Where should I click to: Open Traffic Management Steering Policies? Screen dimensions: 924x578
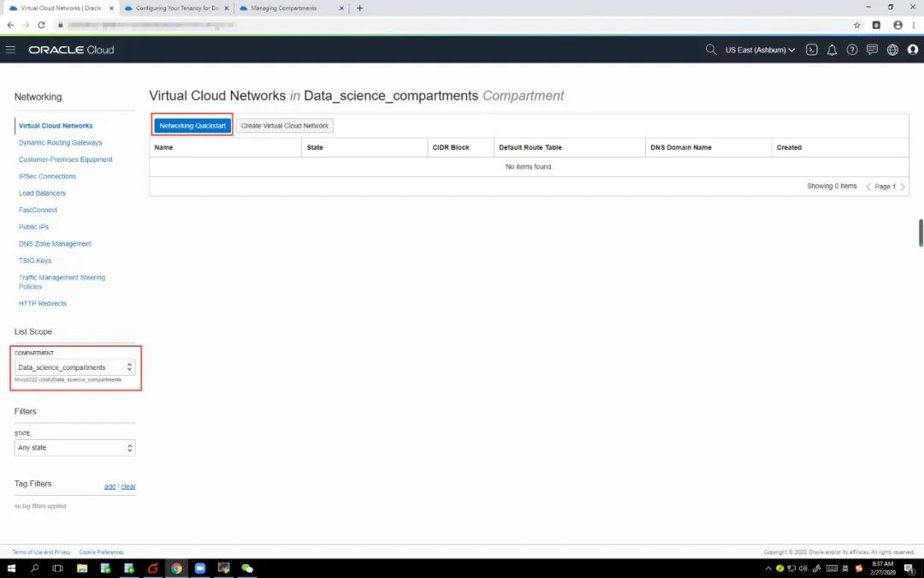pyautogui.click(x=62, y=282)
